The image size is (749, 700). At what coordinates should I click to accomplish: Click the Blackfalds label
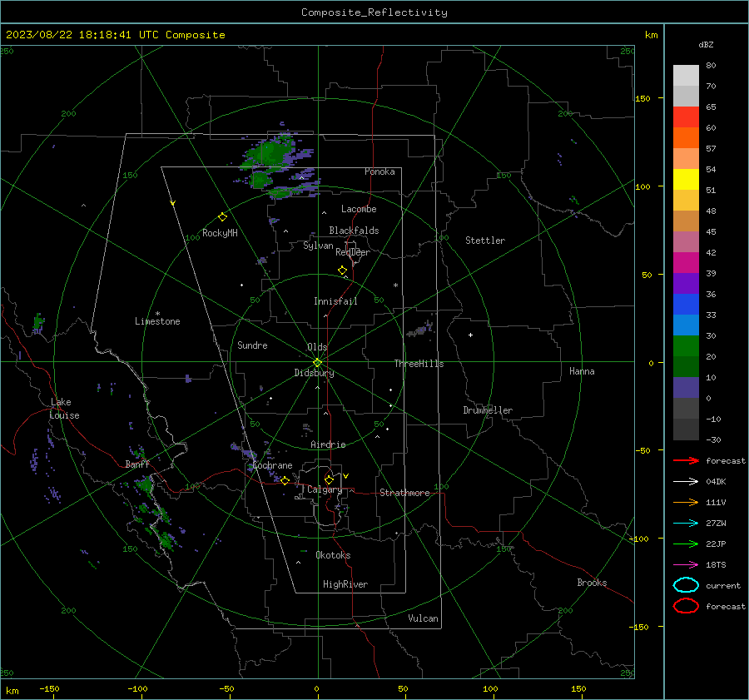pyautogui.click(x=354, y=231)
